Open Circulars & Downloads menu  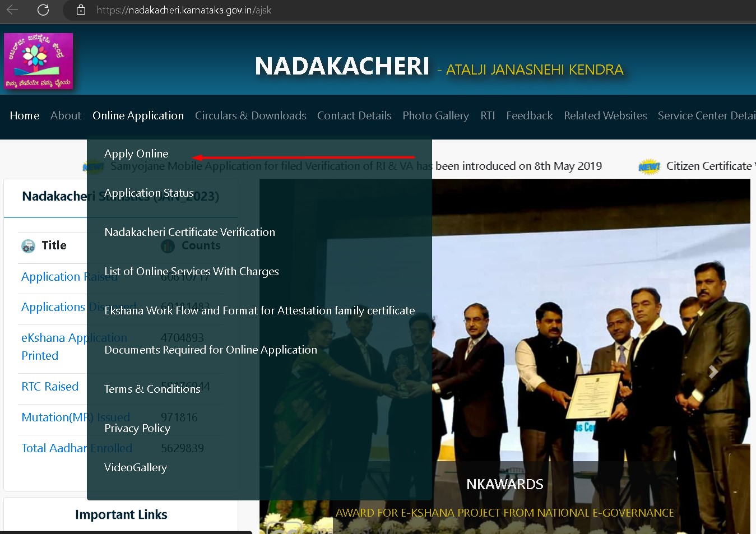pos(251,115)
